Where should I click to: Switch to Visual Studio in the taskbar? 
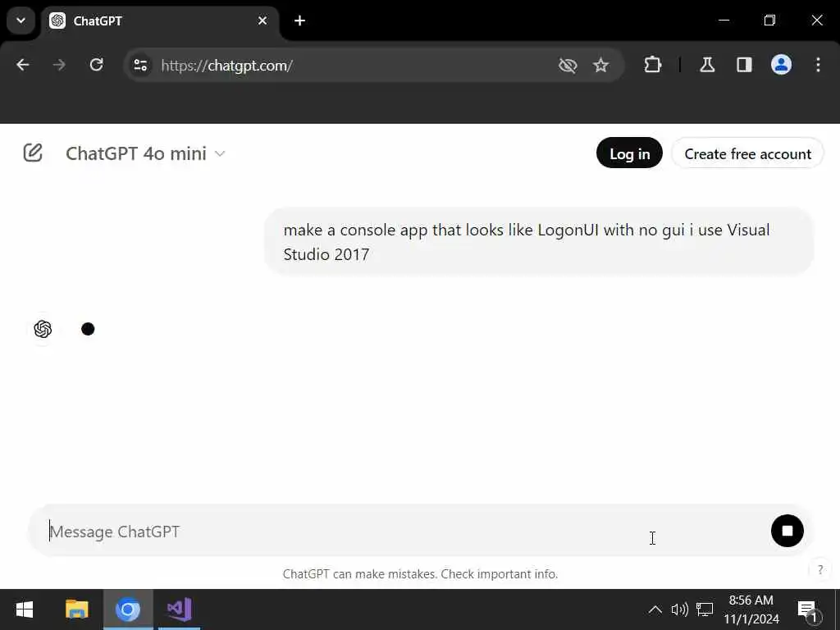[180, 609]
